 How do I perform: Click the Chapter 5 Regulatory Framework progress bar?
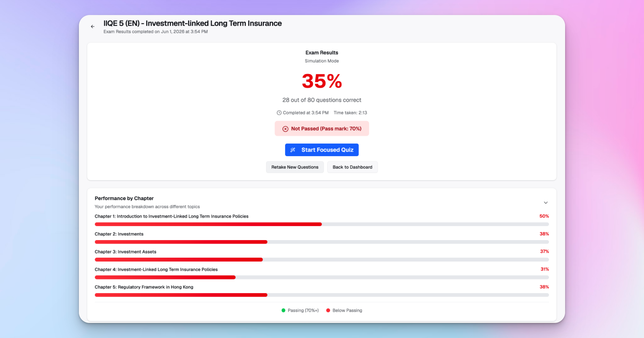pyautogui.click(x=322, y=295)
